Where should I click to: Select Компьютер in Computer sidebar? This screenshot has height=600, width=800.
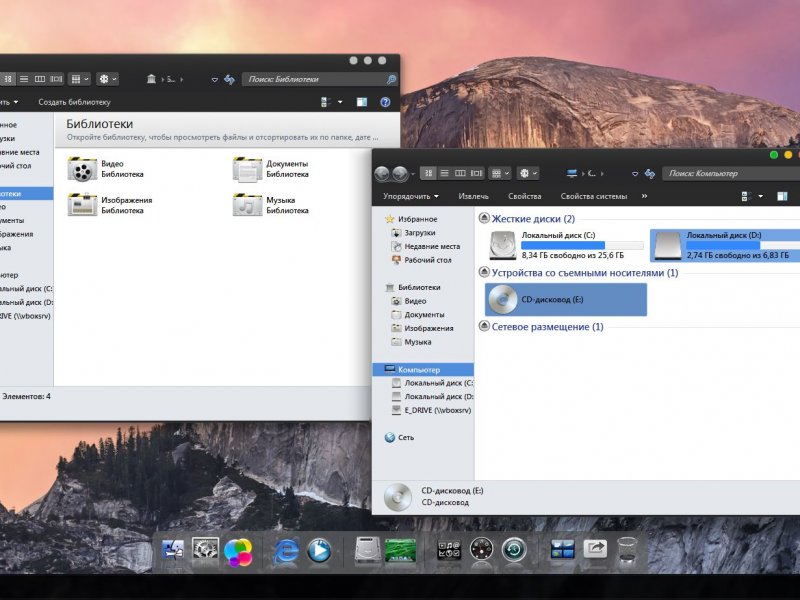(423, 369)
